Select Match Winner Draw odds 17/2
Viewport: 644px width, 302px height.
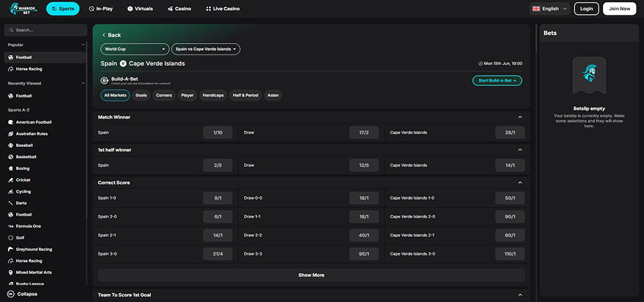coord(364,133)
